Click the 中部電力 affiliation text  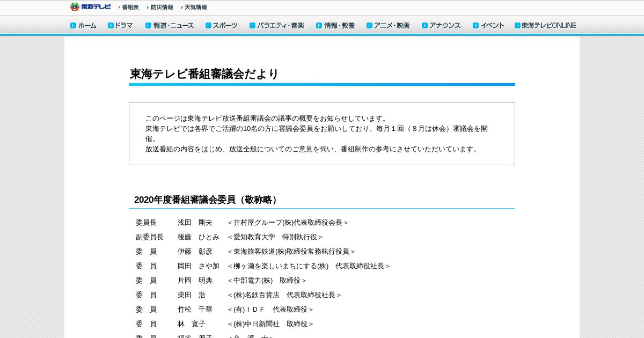(267, 281)
